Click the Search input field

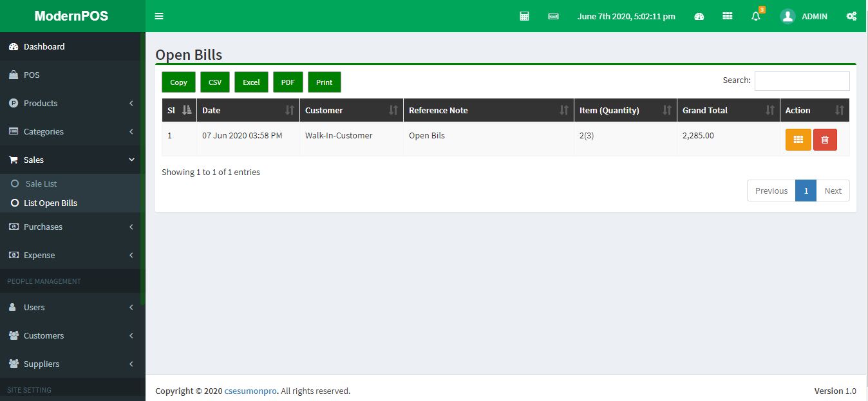point(802,80)
